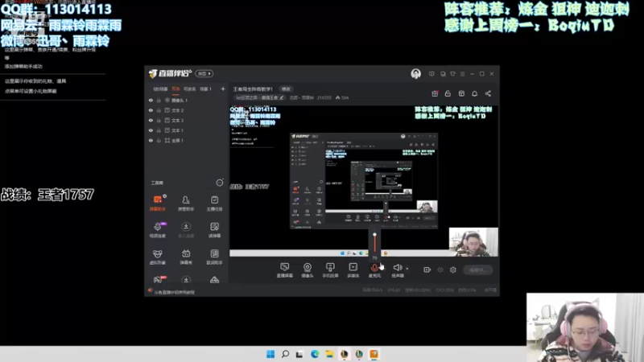Add a 直播屏幕 screen capture source

[x=285, y=270]
